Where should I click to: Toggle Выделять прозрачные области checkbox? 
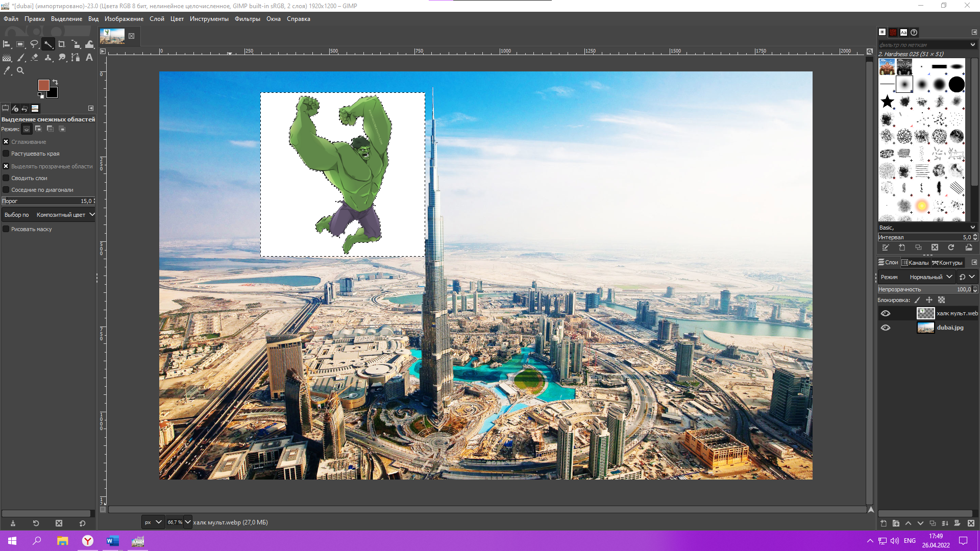(x=6, y=166)
